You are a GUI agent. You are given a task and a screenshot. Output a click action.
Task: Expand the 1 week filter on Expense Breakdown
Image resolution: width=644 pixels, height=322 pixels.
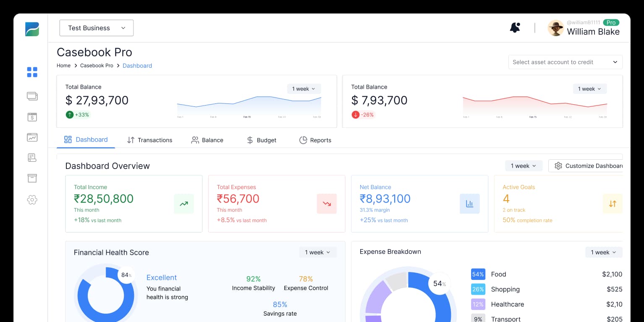(x=603, y=252)
